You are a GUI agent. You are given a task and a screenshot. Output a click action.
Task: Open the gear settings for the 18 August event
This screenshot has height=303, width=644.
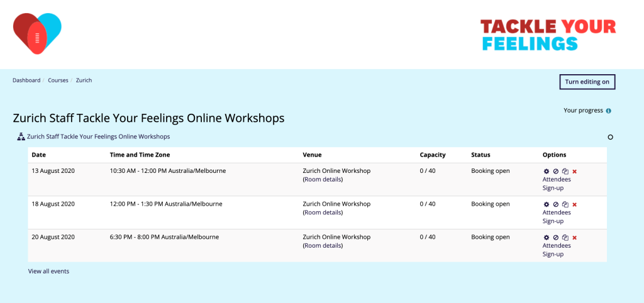pos(546,204)
